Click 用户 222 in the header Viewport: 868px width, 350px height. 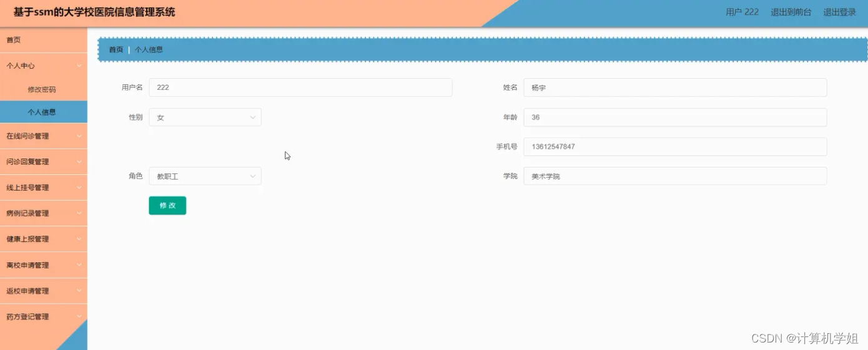[742, 12]
